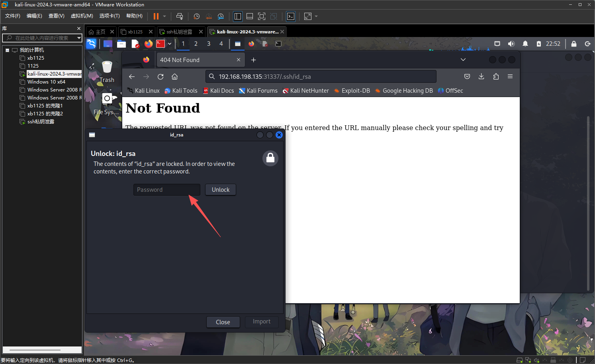This screenshot has width=595, height=364.
Task: Open the Kali applications menu dragon icon
Action: (91, 44)
